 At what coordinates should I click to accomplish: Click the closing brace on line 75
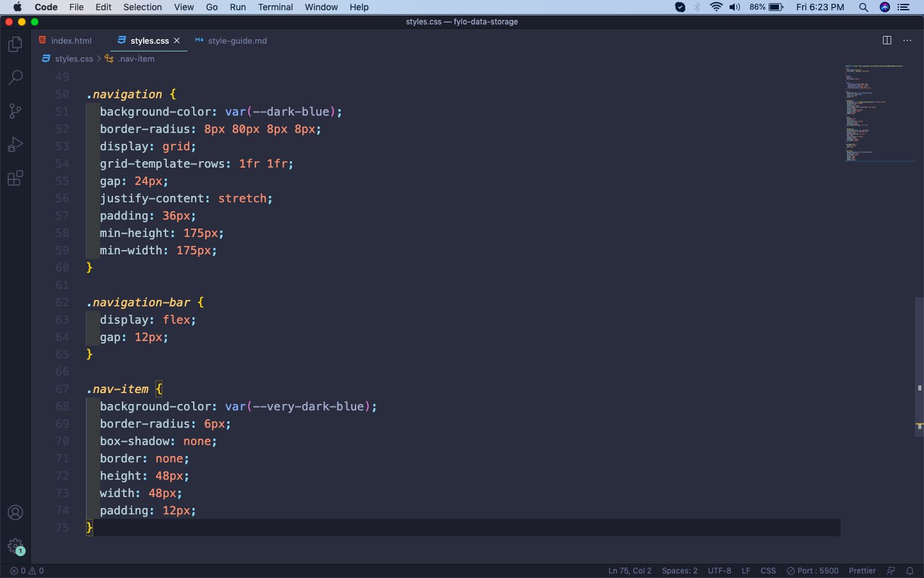(x=90, y=528)
